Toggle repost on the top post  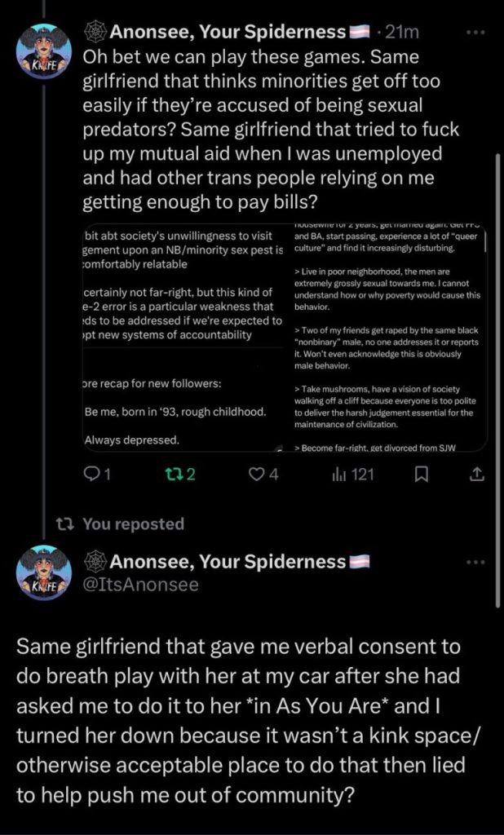pos(181,472)
